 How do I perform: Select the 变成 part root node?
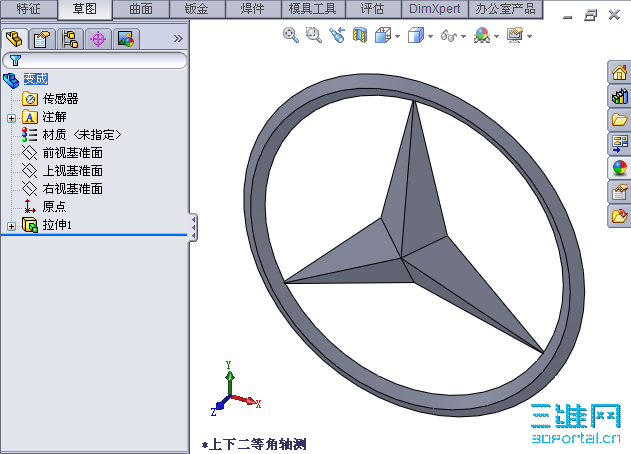click(x=35, y=79)
